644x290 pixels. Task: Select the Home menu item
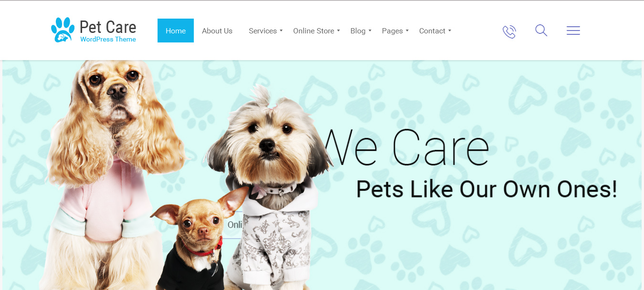coord(176,31)
